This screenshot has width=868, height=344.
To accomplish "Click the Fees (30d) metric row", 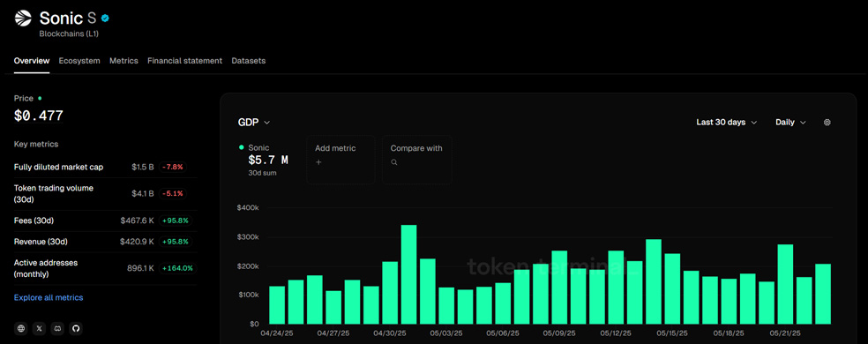I will [x=105, y=221].
